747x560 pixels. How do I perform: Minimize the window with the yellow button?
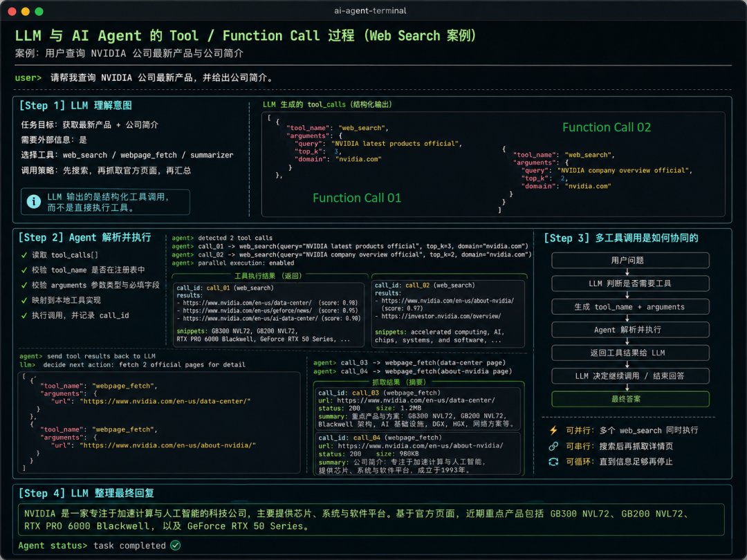click(26, 11)
